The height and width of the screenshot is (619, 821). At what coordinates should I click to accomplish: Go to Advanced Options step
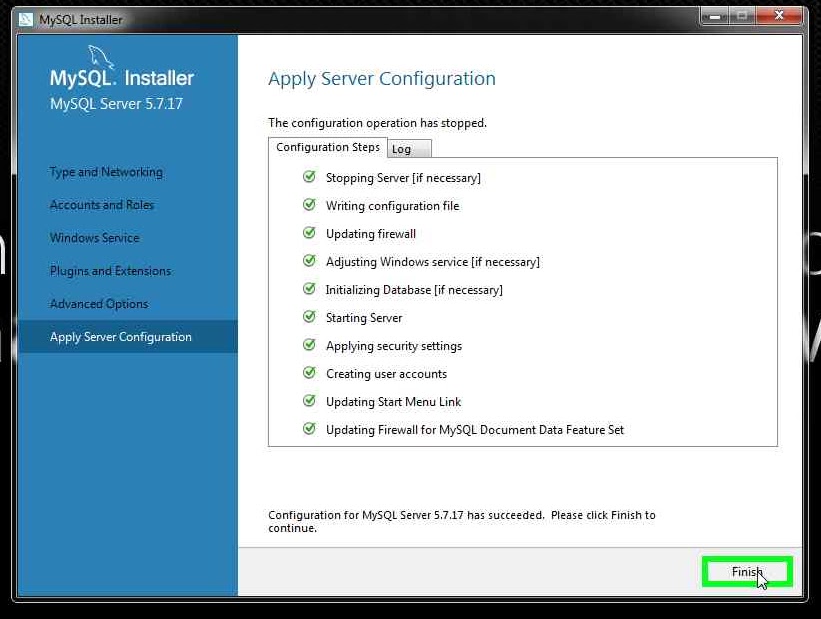pyautogui.click(x=99, y=304)
